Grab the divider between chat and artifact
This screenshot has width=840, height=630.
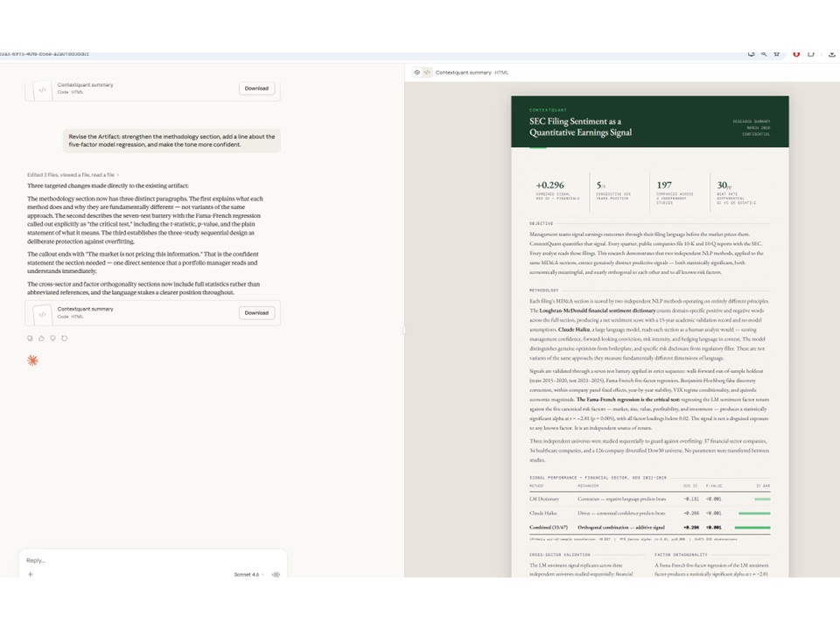403,331
